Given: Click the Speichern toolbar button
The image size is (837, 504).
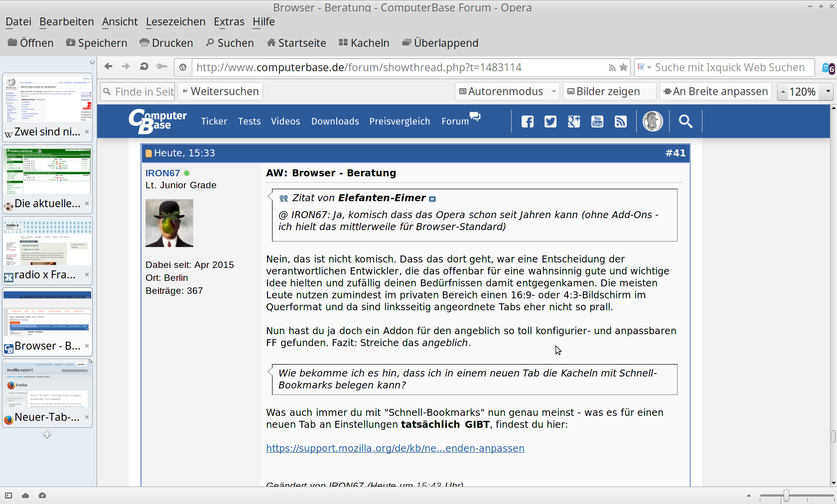Looking at the screenshot, I should [x=97, y=43].
